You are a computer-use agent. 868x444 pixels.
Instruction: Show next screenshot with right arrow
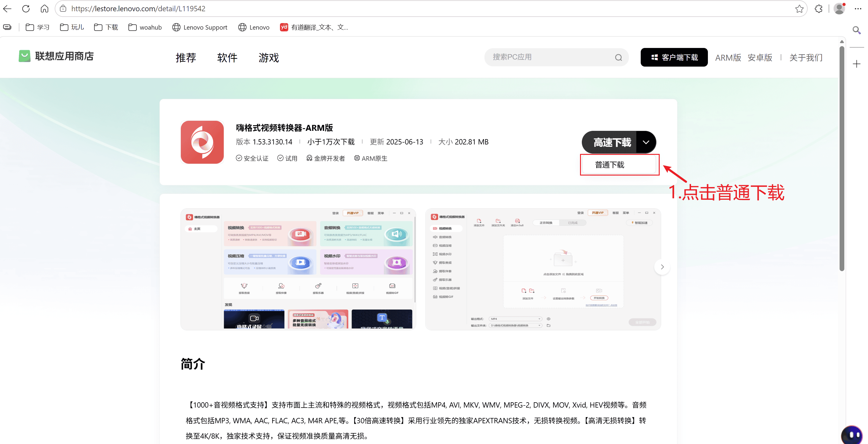click(x=662, y=267)
